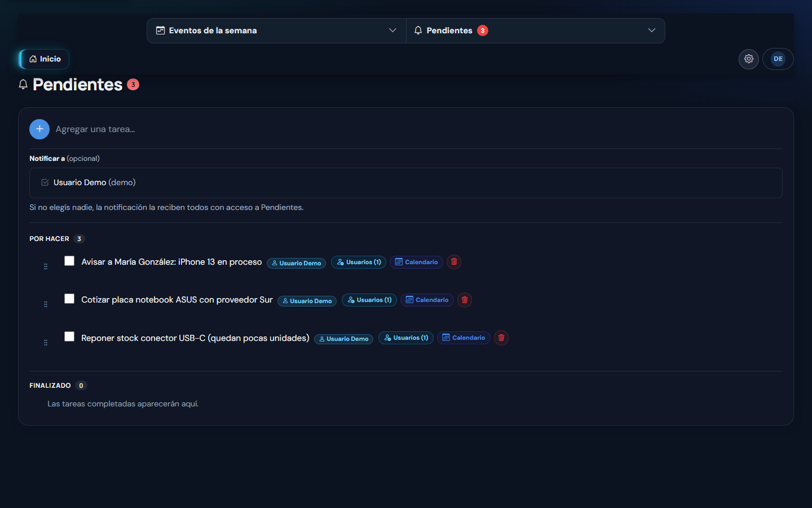Viewport: 812px width, 508px height.
Task: Check the Cotizar placa notebook ASUS task
Action: click(x=69, y=299)
